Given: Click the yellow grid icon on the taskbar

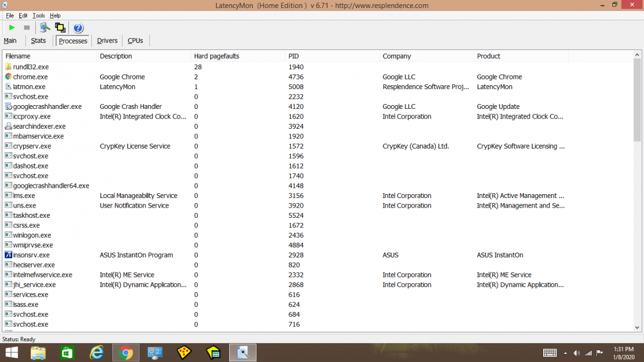Looking at the screenshot, I should point(214,352).
